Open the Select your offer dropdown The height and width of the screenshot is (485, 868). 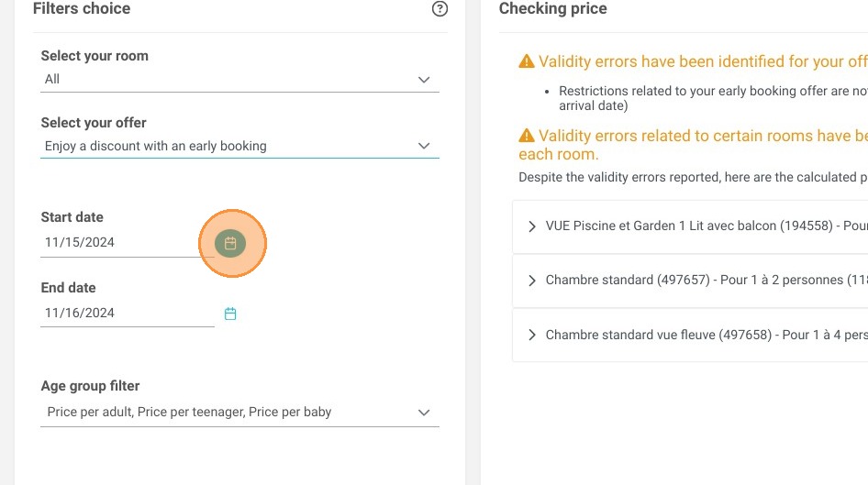239,146
